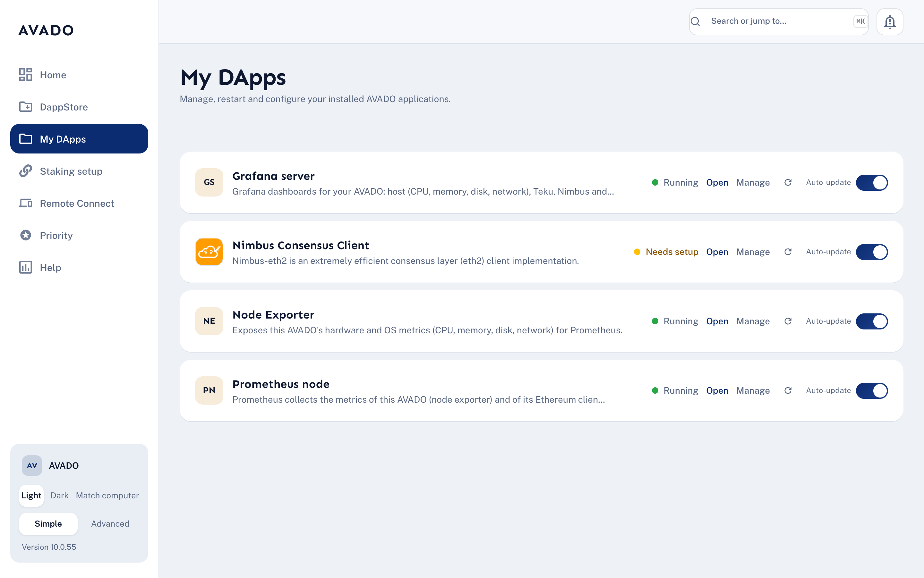The width and height of the screenshot is (924, 578).
Task: Open the Priority page
Action: coord(79,235)
